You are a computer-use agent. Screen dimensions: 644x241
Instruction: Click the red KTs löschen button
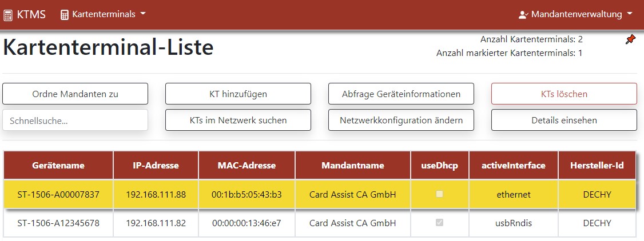[x=564, y=94]
